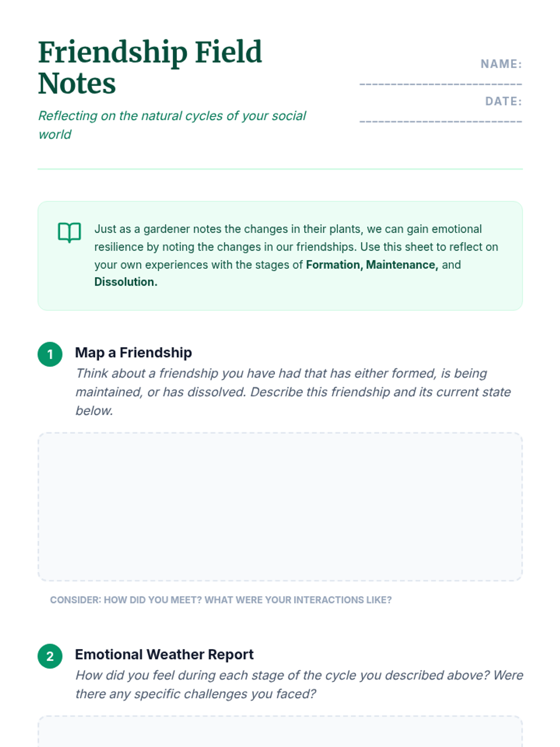The width and height of the screenshot is (560, 747).
Task: Click the DATE: label
Action: (503, 101)
